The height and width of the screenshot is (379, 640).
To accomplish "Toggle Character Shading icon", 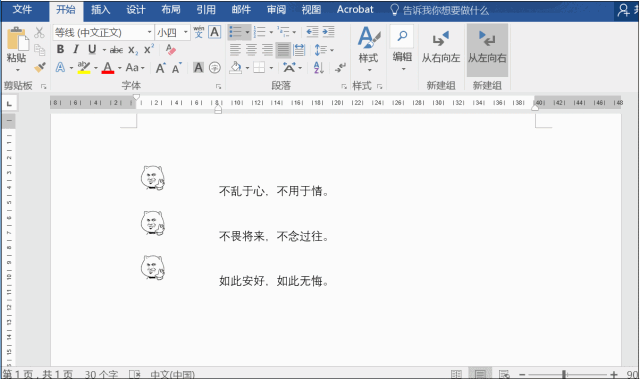I will click(x=198, y=68).
